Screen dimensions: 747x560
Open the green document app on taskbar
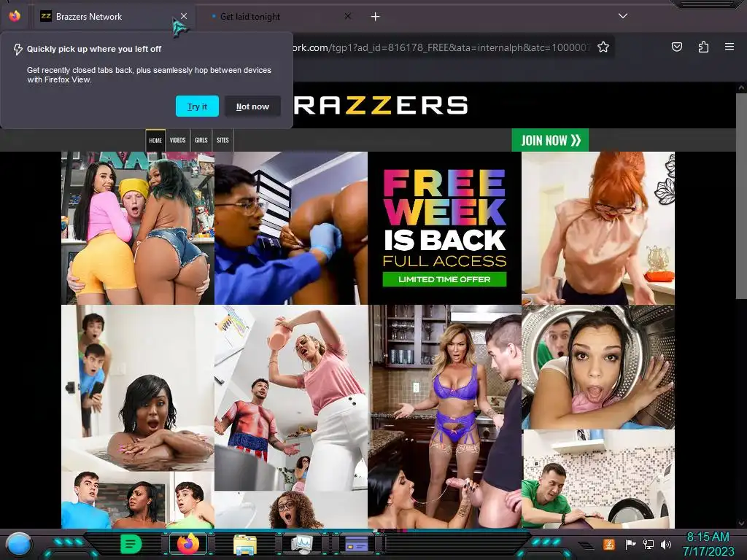coord(131,543)
